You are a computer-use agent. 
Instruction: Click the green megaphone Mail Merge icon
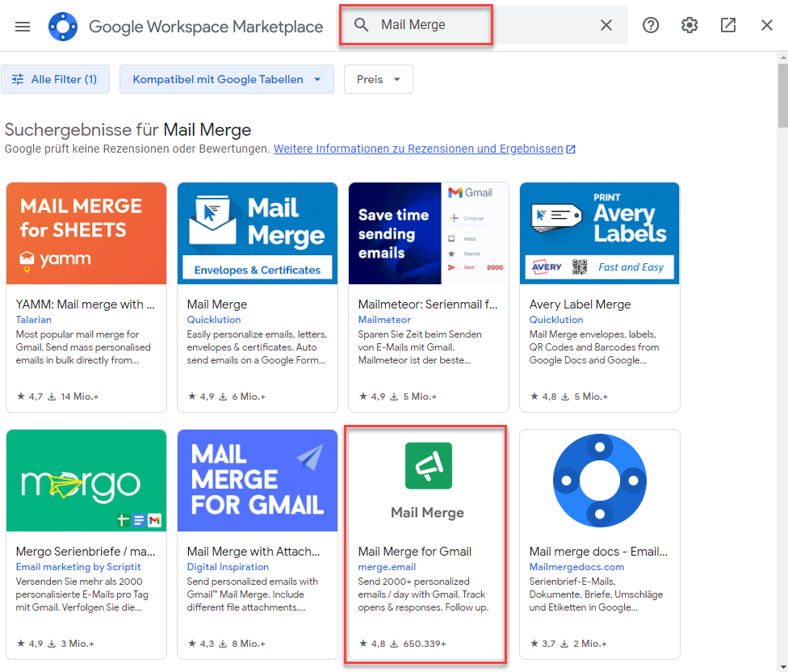429,465
